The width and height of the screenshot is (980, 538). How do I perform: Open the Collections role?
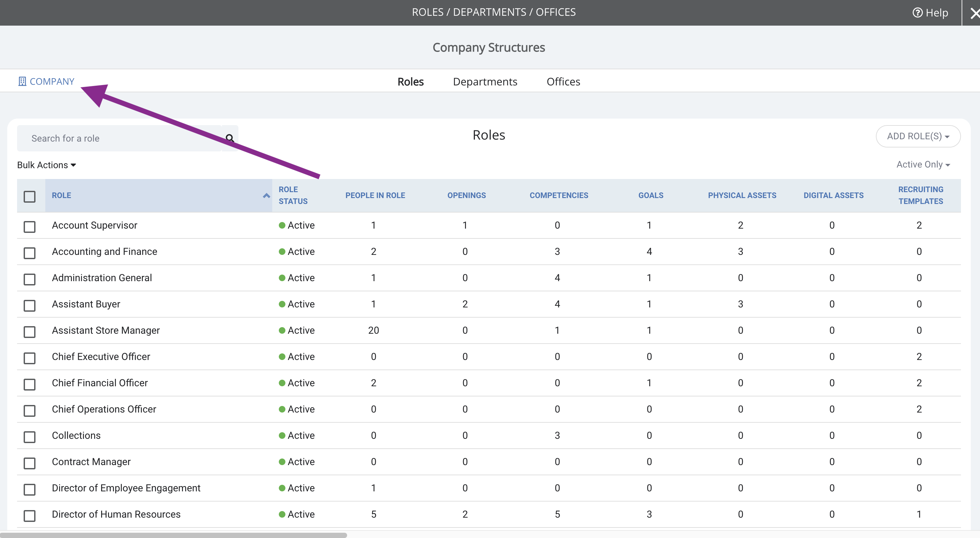(76, 435)
